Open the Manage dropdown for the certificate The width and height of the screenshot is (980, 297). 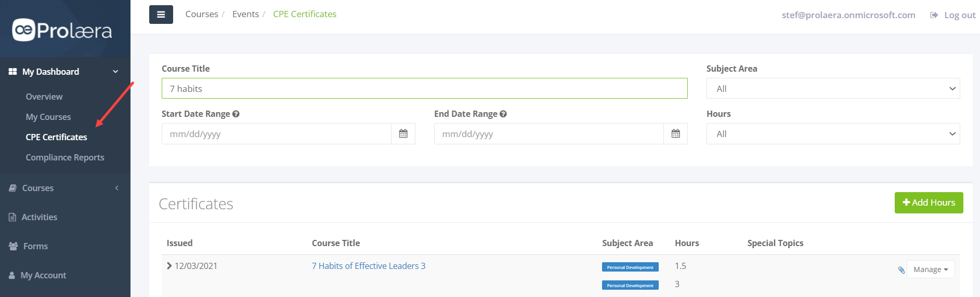click(931, 269)
